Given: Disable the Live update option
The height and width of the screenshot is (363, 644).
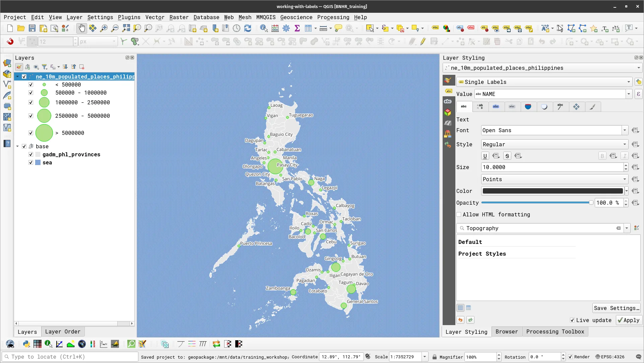Looking at the screenshot, I should pos(573,320).
